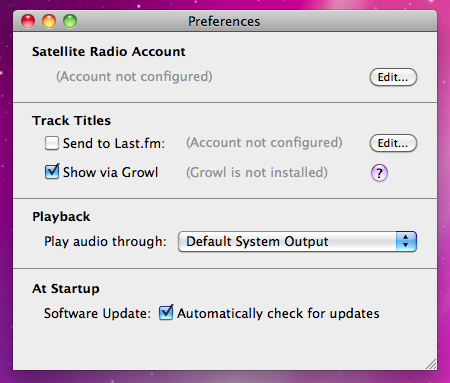Click the blue arrows on audio output popup

pos(406,241)
